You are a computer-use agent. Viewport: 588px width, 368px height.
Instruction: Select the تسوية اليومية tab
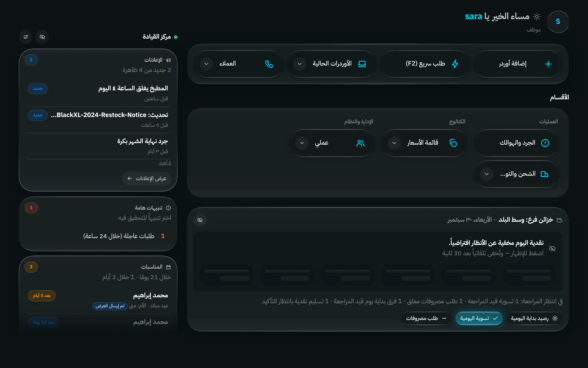click(479, 318)
